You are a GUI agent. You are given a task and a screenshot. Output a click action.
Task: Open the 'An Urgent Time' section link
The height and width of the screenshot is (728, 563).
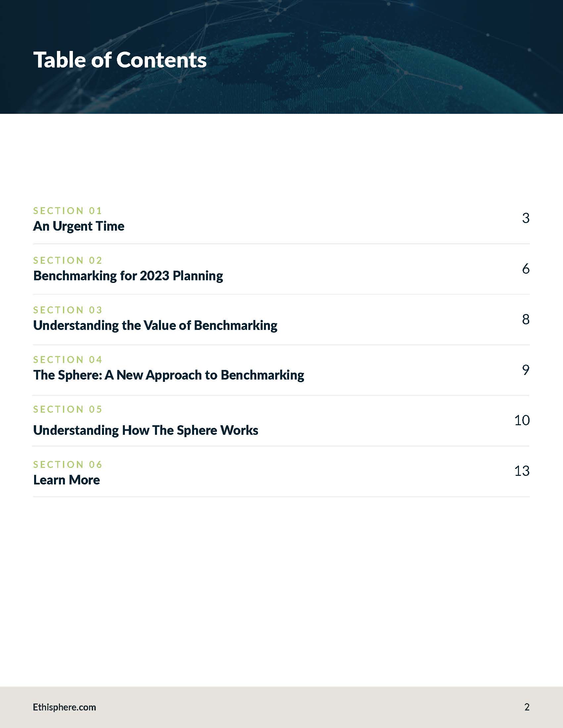(x=79, y=226)
